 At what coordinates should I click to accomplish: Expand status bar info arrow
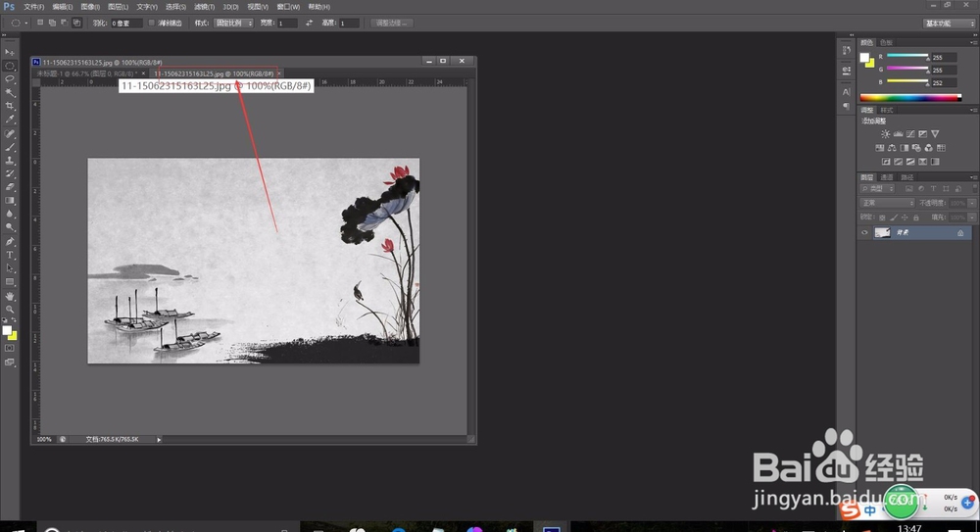(x=159, y=440)
